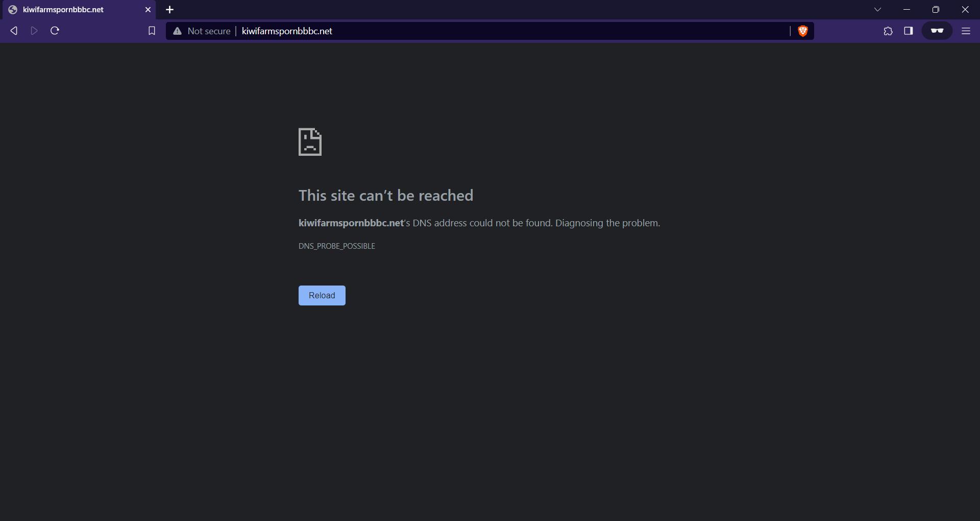Minimize the browser window
980x521 pixels.
click(x=907, y=10)
